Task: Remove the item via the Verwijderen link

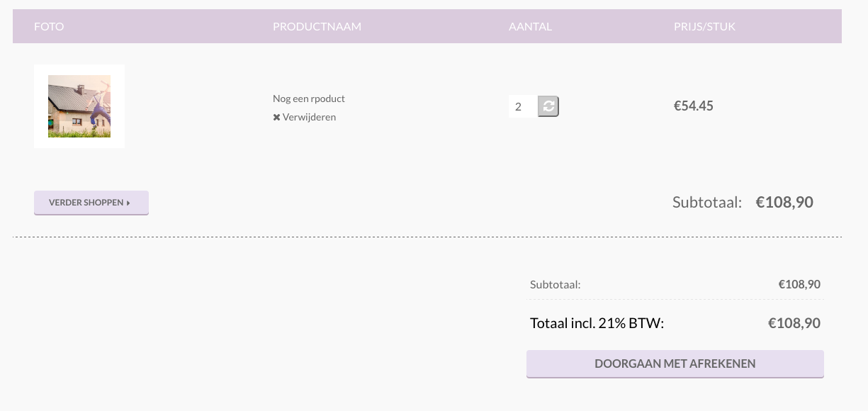Action: pyautogui.click(x=309, y=117)
